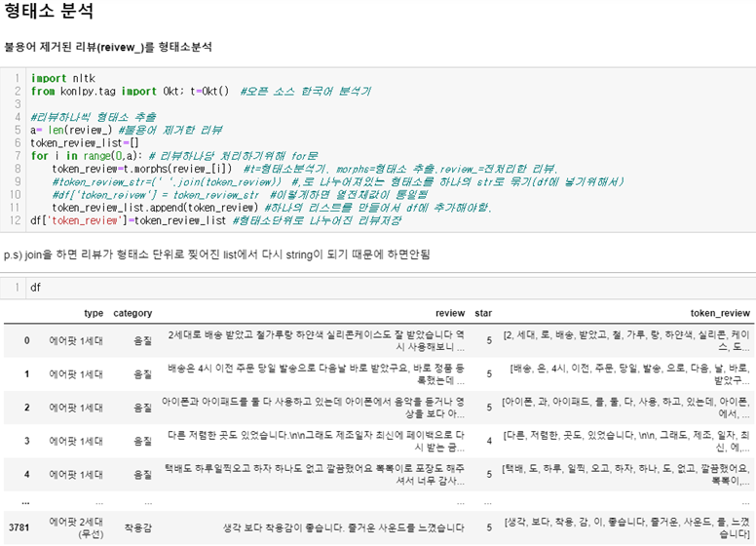
Task: Click row index 3781 in dataframe
Action: pos(19,527)
